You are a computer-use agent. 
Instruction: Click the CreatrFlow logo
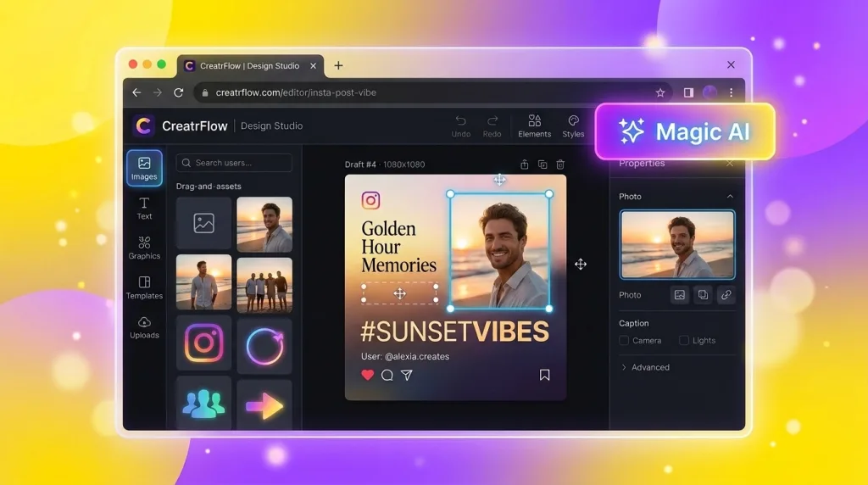pyautogui.click(x=144, y=125)
